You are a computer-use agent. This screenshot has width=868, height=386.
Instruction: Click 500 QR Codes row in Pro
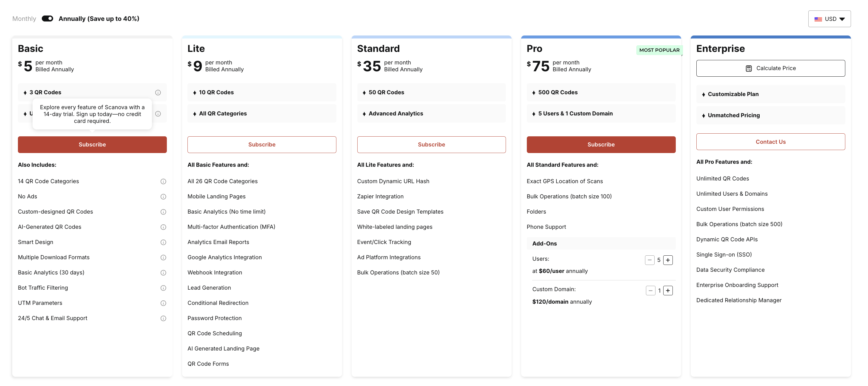[601, 92]
